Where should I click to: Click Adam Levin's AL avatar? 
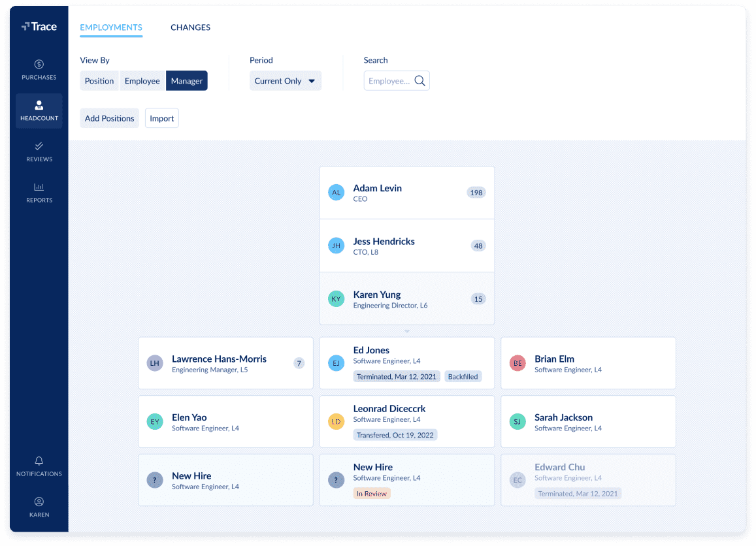tap(336, 192)
